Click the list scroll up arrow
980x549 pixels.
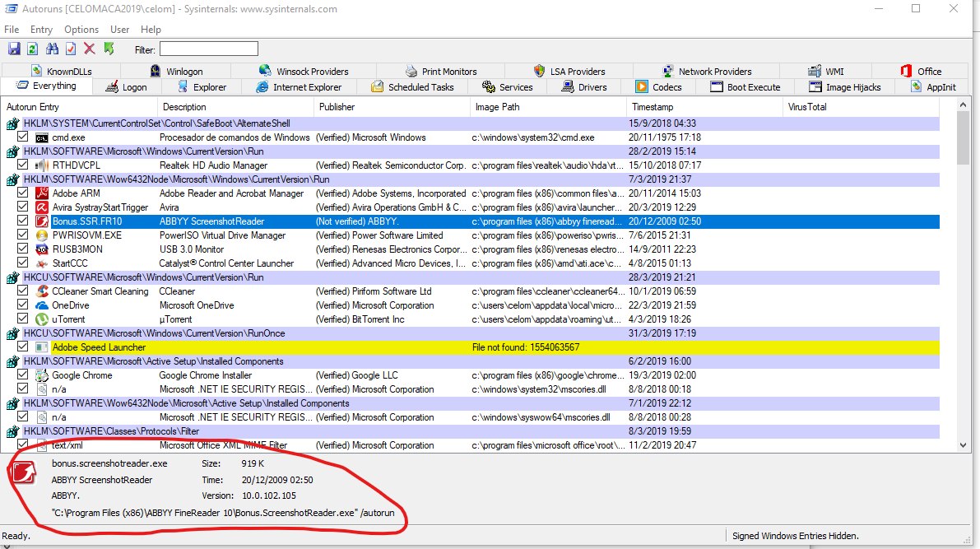click(x=963, y=105)
